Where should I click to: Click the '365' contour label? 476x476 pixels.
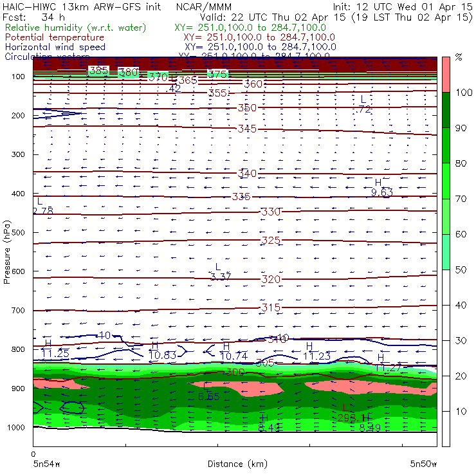point(188,80)
